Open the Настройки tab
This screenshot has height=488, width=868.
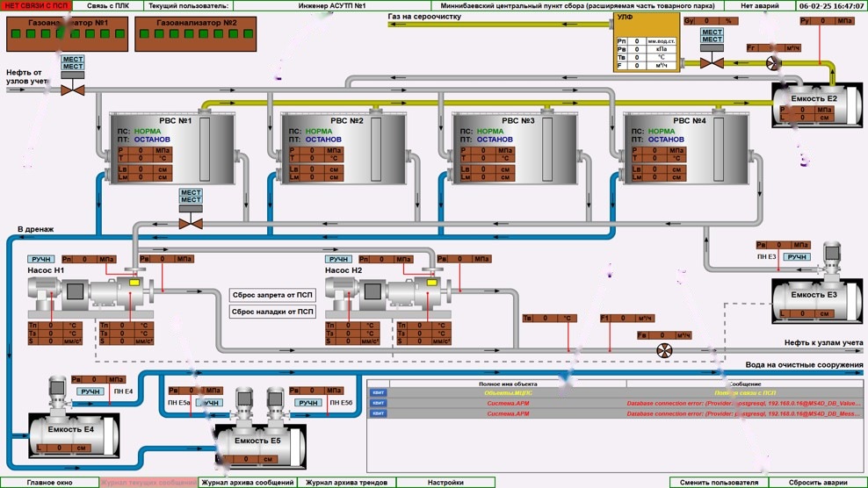click(445, 483)
